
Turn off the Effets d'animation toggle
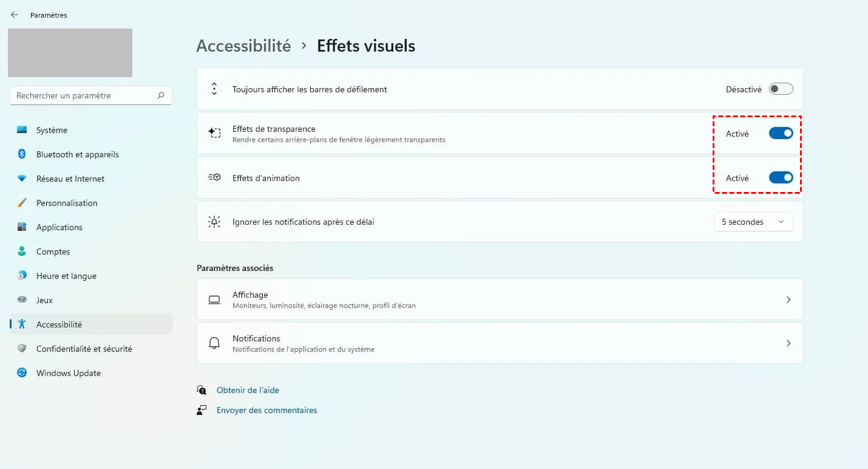coord(781,178)
